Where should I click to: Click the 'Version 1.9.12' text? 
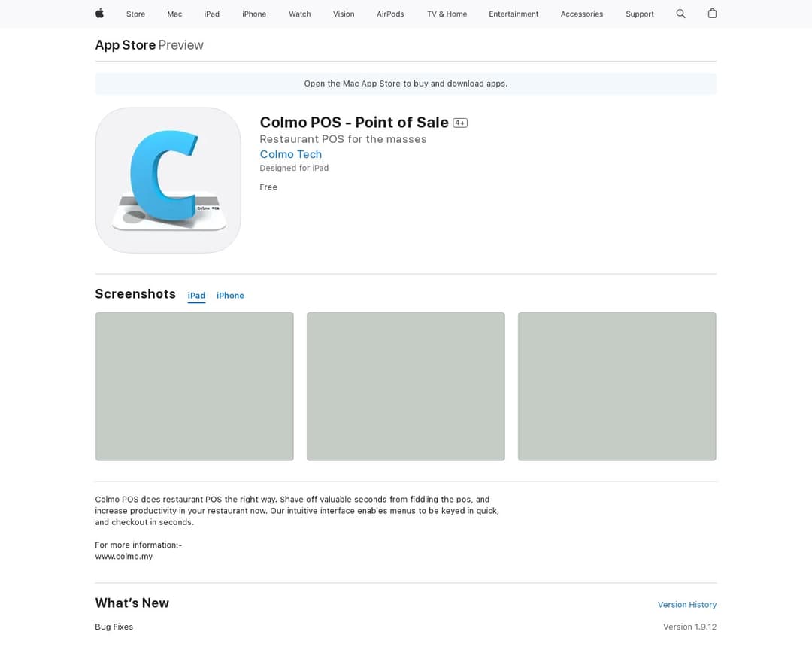689,627
